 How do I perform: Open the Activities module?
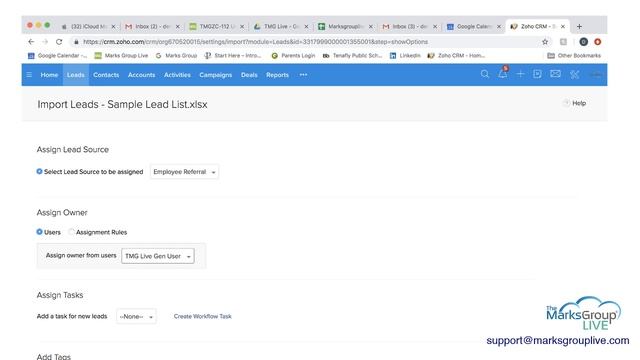coord(177,75)
